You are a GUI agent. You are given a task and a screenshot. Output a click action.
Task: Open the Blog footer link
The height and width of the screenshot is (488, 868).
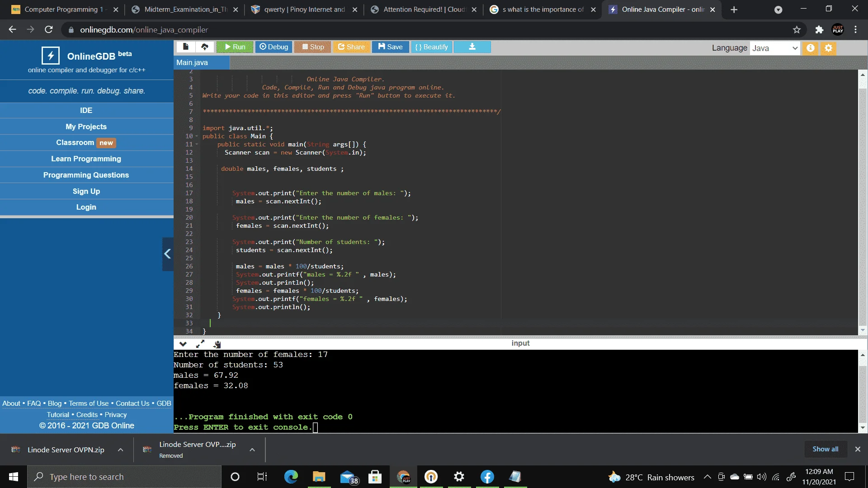(55, 403)
